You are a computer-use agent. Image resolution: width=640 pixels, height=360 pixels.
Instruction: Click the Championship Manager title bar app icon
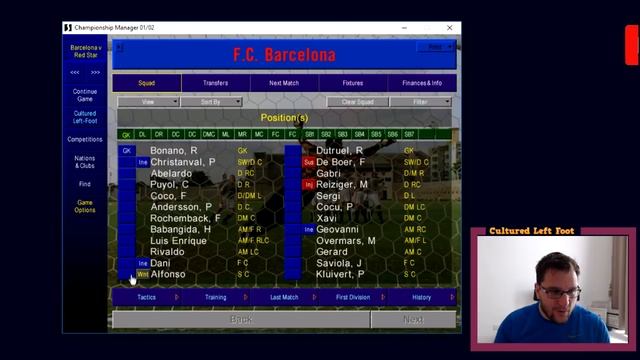[x=68, y=28]
